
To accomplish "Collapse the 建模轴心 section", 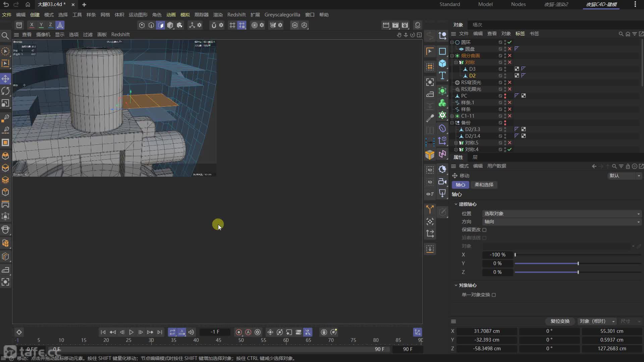I will (456, 204).
